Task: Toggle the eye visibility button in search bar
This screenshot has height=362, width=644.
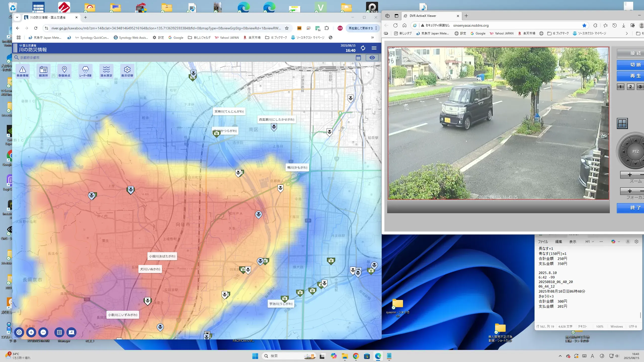Action: pos(372,58)
